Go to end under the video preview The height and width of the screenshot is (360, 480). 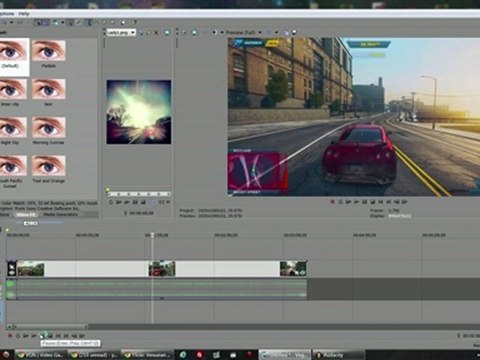[389, 202]
